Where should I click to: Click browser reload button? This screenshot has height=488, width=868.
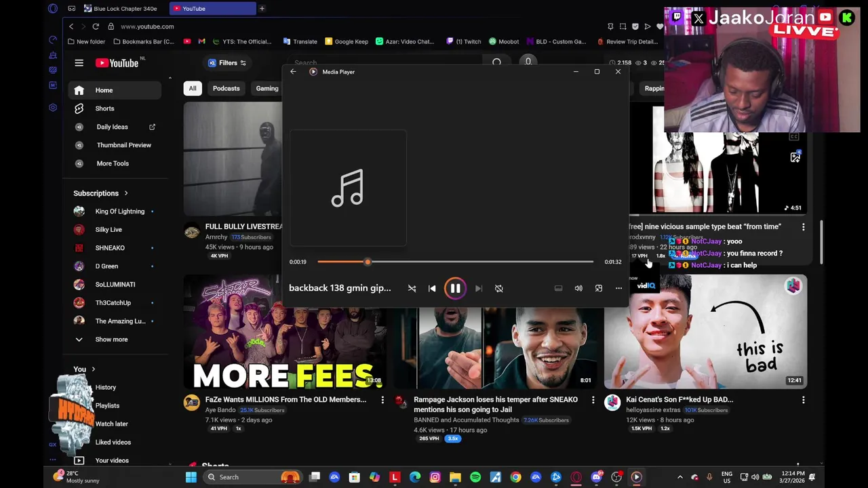click(x=96, y=26)
